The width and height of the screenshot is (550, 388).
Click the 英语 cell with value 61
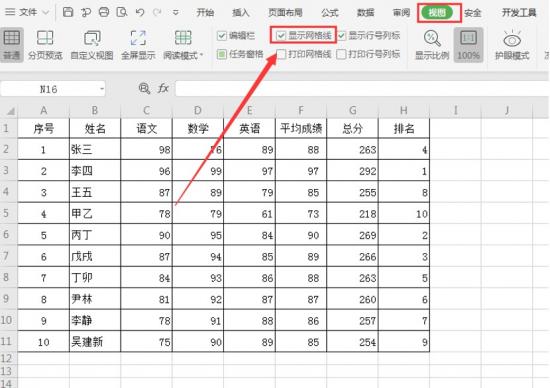[250, 214]
